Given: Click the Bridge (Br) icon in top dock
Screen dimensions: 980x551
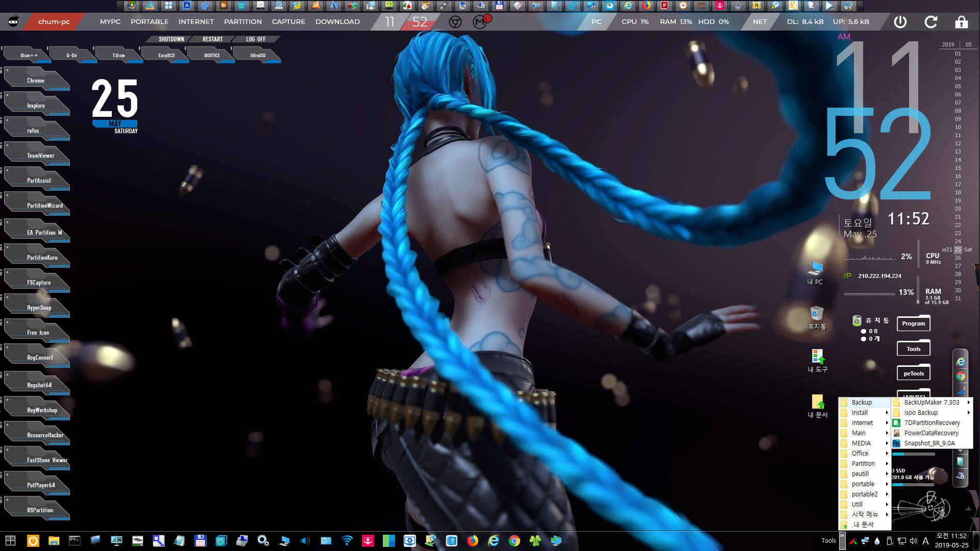Looking at the screenshot, I should pos(224,6).
